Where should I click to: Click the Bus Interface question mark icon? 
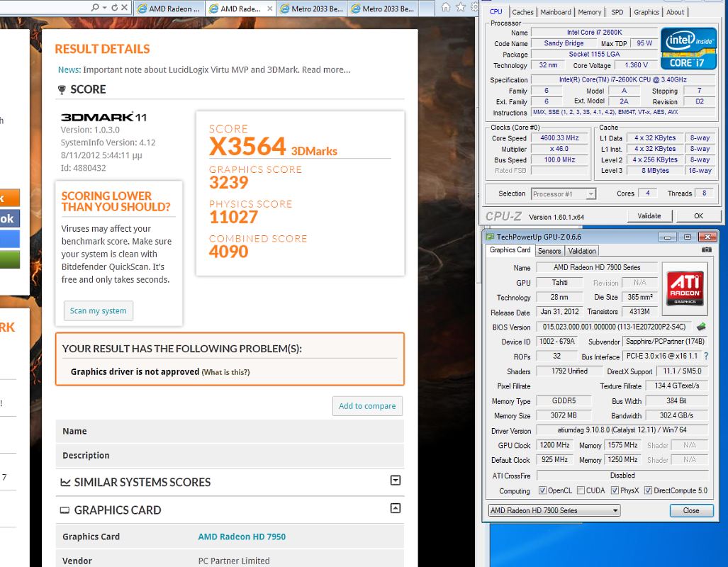coord(706,357)
